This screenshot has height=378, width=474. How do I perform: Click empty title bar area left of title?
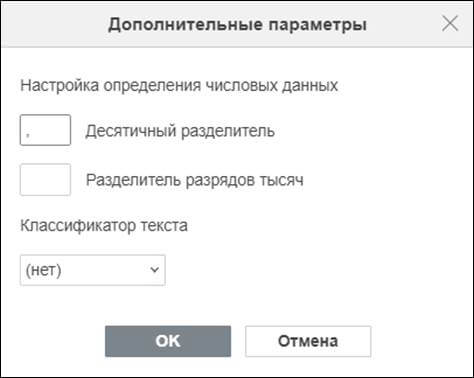click(53, 24)
